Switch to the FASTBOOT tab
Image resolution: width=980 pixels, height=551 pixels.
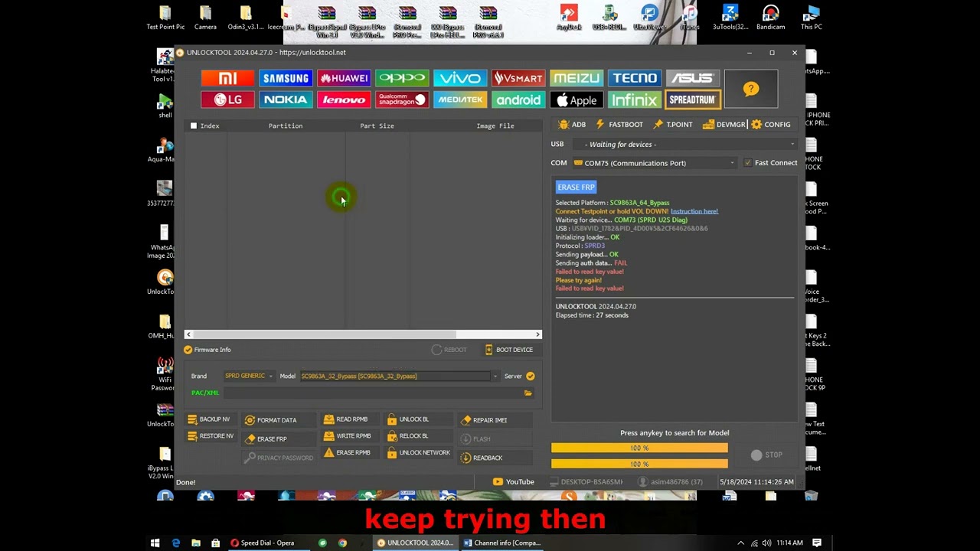tap(619, 124)
